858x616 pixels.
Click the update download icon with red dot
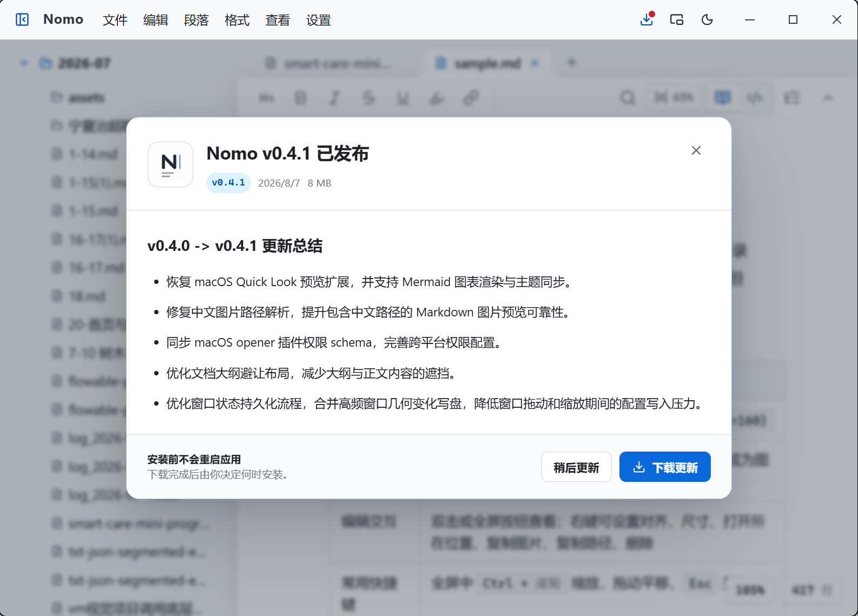tap(647, 19)
